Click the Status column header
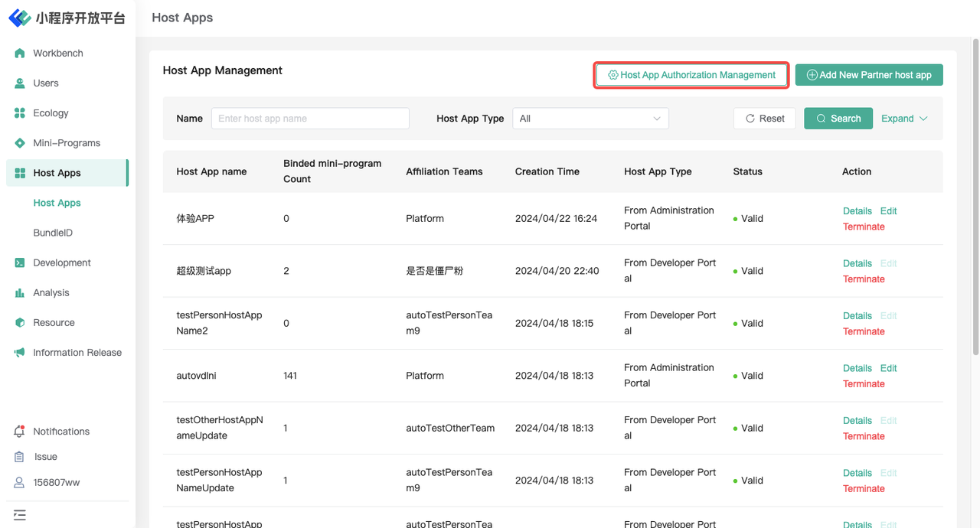 click(x=747, y=172)
